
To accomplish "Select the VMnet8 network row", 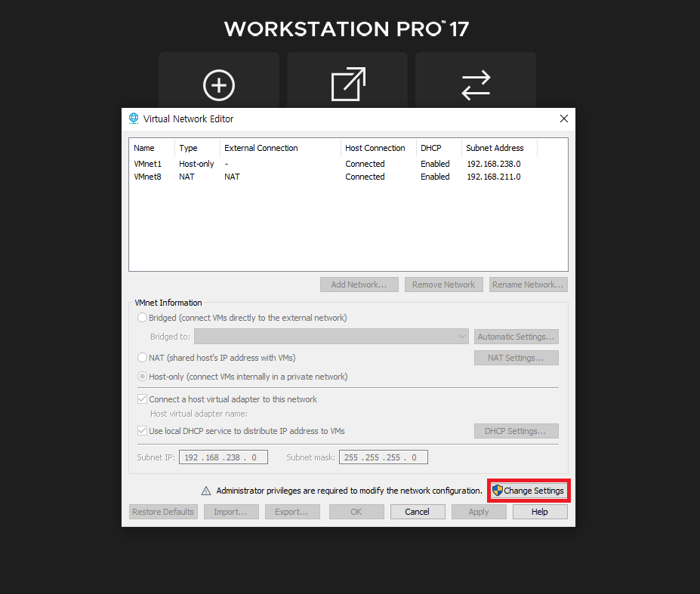I will (x=348, y=177).
